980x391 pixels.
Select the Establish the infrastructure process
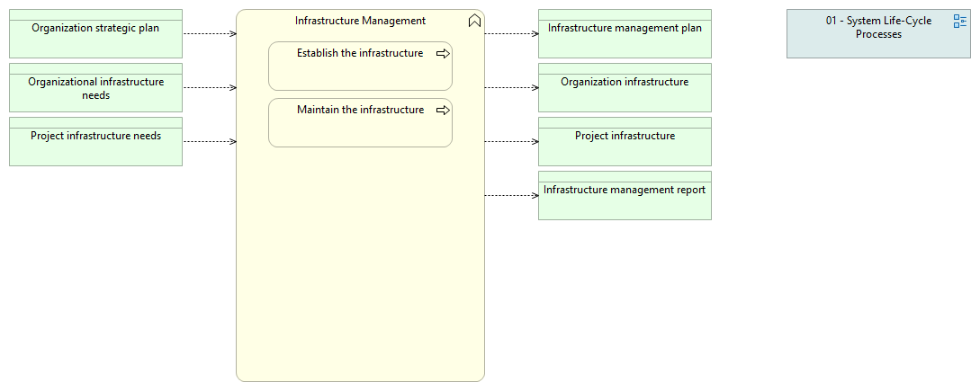[360, 67]
